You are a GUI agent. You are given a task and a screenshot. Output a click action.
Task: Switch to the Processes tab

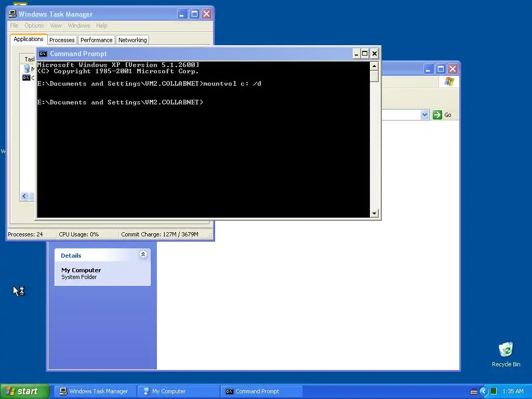[x=62, y=40]
